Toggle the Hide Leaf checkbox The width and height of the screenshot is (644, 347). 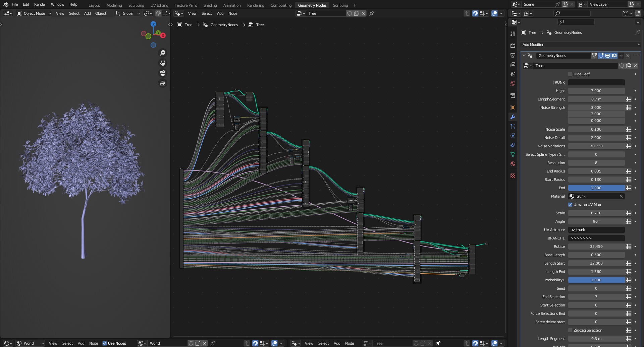tap(570, 74)
